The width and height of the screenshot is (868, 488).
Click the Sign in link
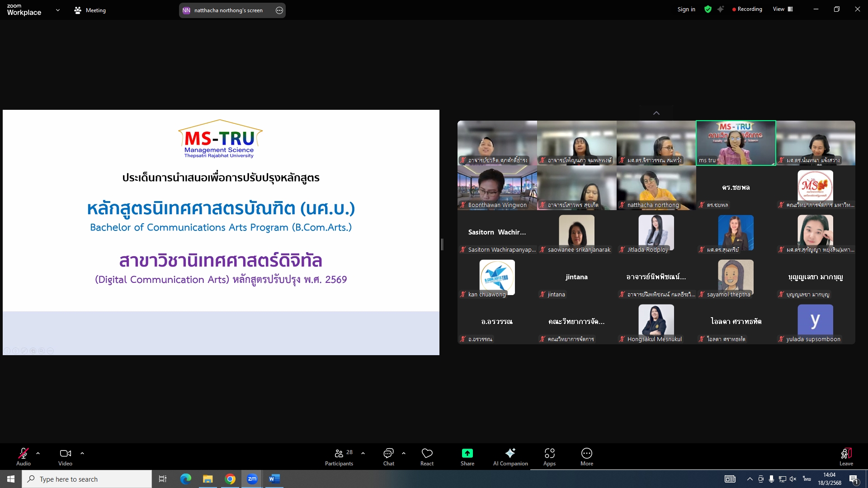pyautogui.click(x=686, y=9)
